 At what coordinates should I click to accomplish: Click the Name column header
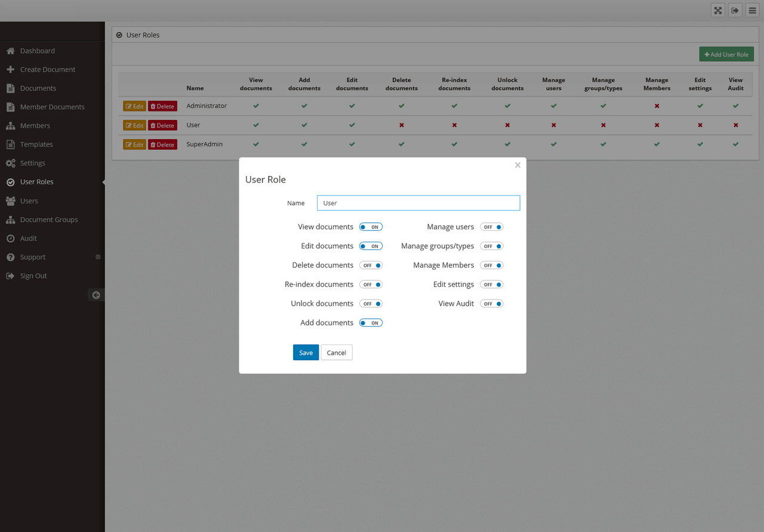coord(195,88)
